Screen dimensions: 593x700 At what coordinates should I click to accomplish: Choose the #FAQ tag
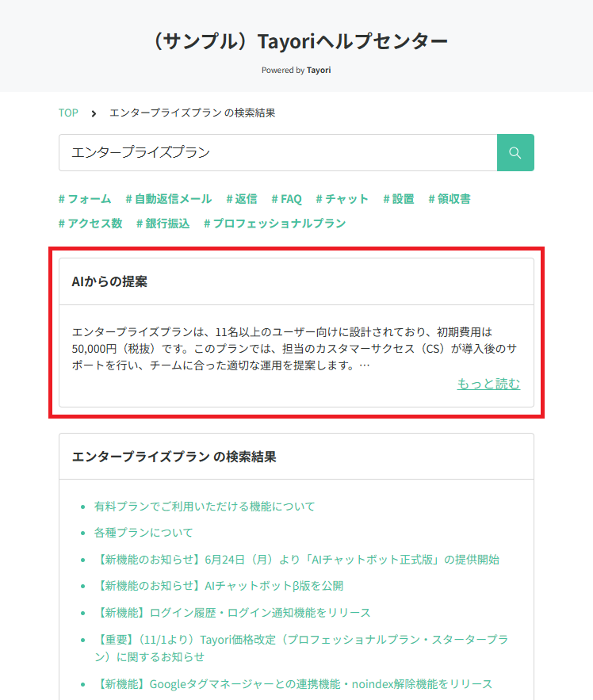286,199
